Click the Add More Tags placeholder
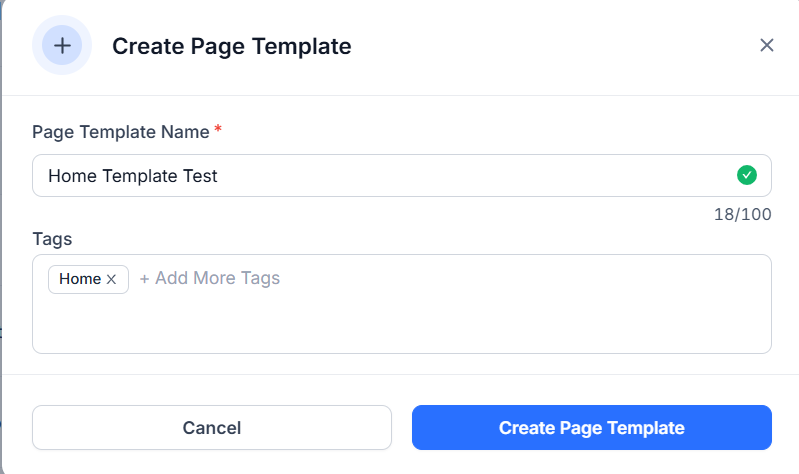This screenshot has height=474, width=799. click(218, 278)
